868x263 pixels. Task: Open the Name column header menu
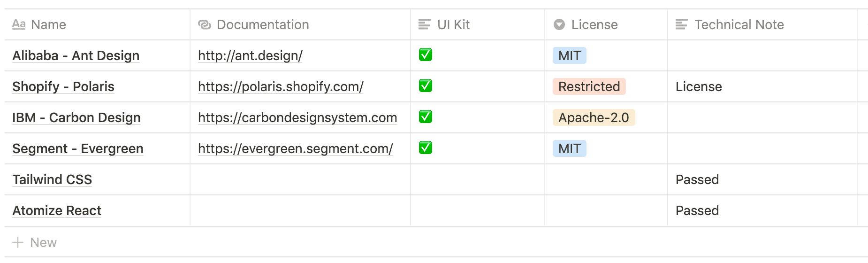pyautogui.click(x=48, y=24)
